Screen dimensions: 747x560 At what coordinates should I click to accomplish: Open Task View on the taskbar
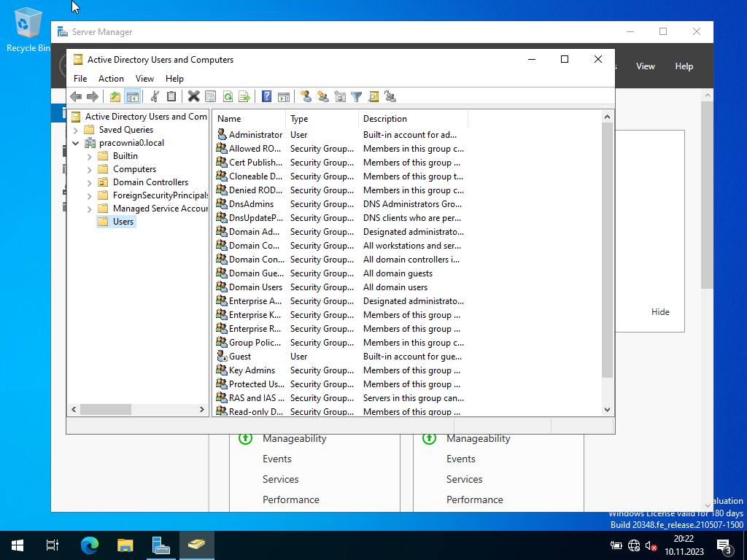pos(52,545)
